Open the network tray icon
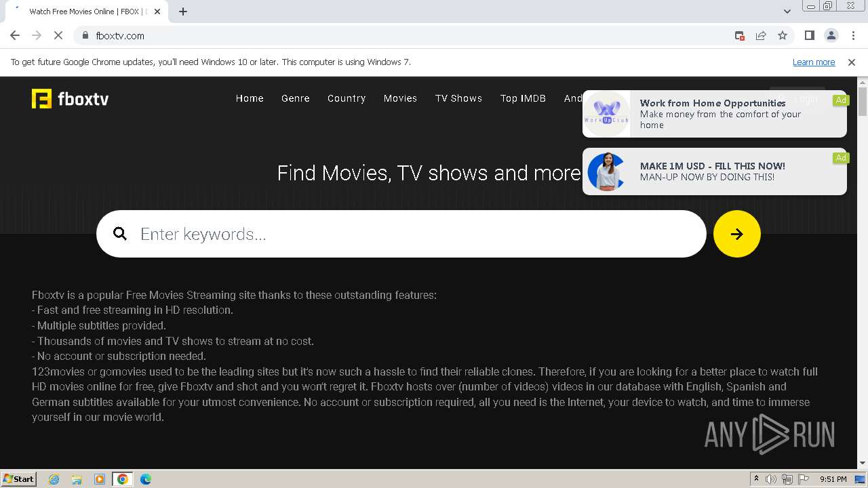This screenshot has height=488, width=868. (787, 479)
